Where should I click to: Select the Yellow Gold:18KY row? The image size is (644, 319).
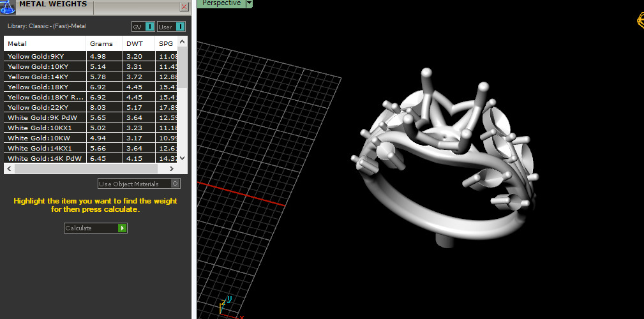tap(91, 87)
